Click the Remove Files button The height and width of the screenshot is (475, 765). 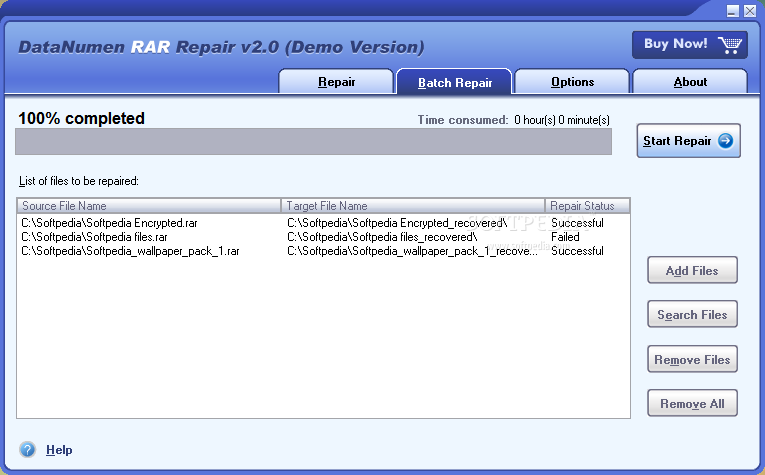coord(692,359)
